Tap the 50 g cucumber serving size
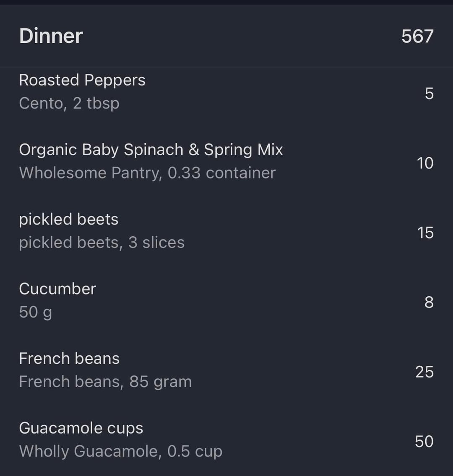The image size is (453, 476). pyautogui.click(x=35, y=312)
